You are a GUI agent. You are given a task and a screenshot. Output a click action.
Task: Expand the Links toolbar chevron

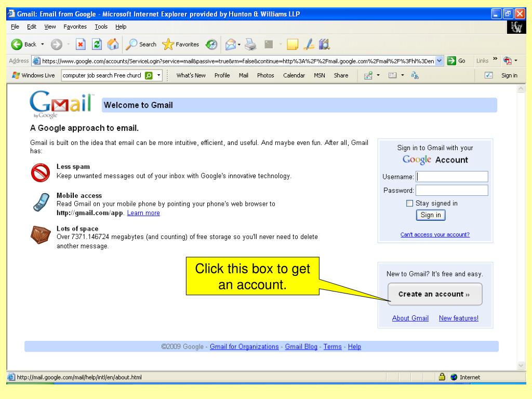(x=495, y=59)
